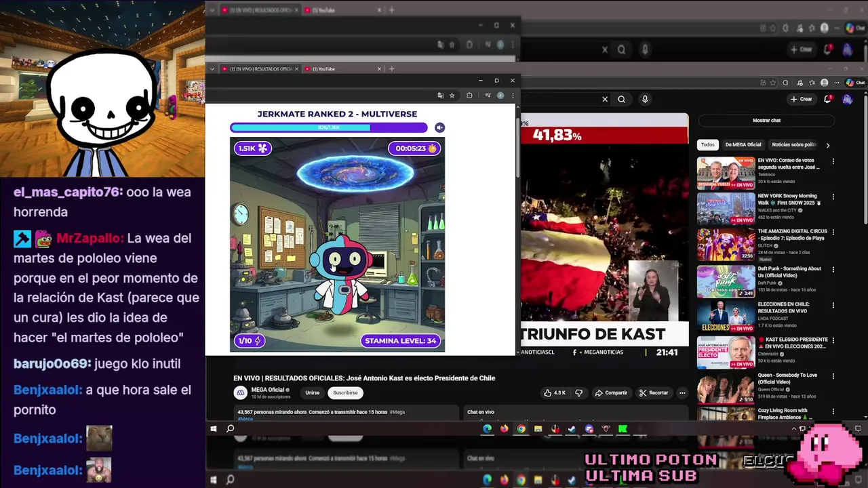The image size is (868, 488).
Task: Close the EN VIVO RESULTADOS tab
Action: coord(296,68)
